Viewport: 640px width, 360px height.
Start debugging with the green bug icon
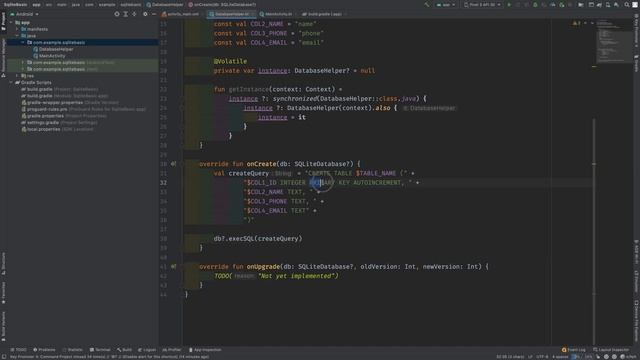coord(535,5)
